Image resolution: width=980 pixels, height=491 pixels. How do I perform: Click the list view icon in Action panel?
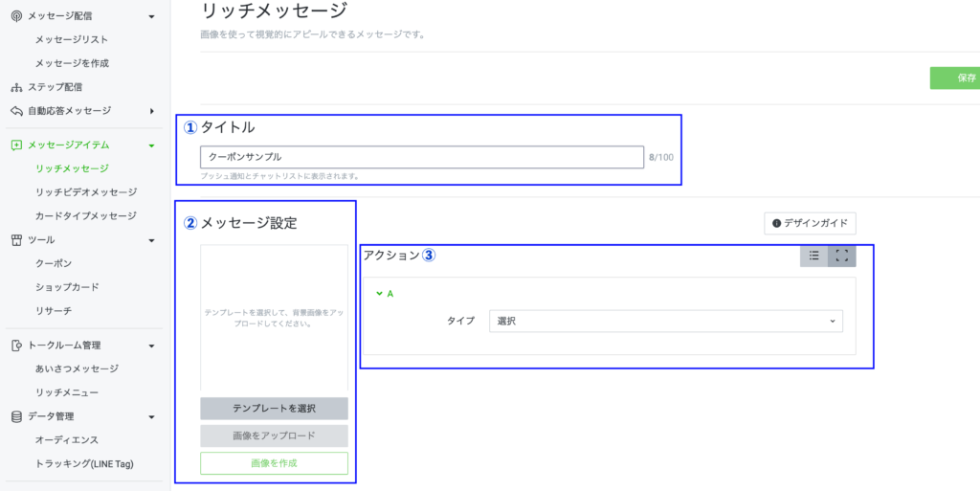point(813,256)
